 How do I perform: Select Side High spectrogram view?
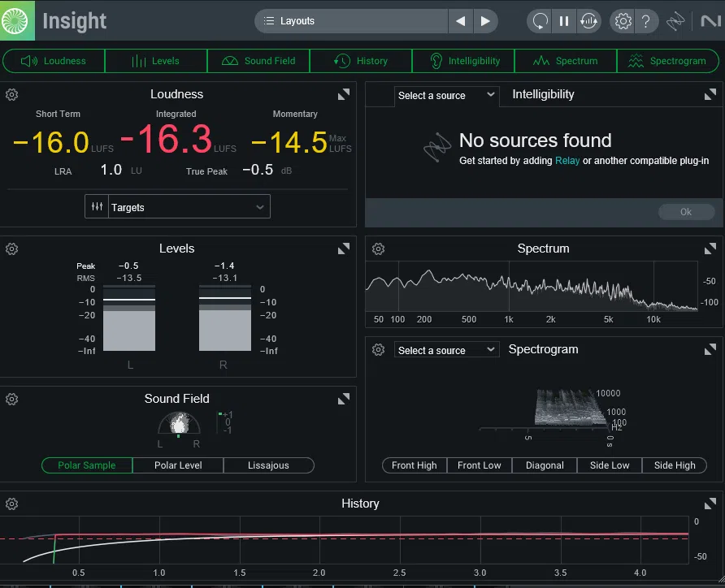(675, 465)
